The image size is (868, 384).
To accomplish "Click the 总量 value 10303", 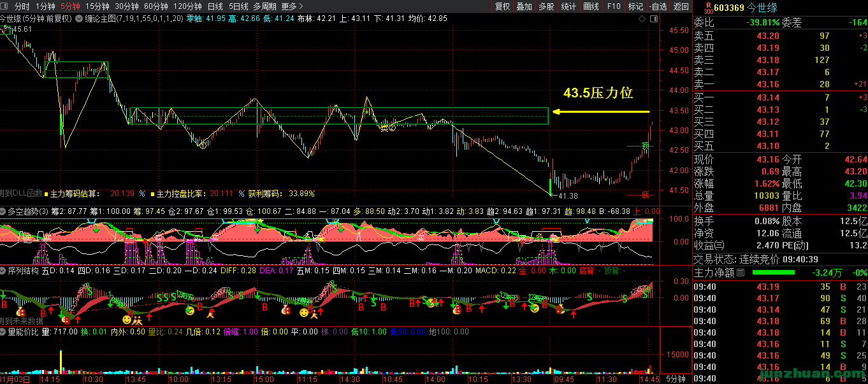I will coord(766,196).
